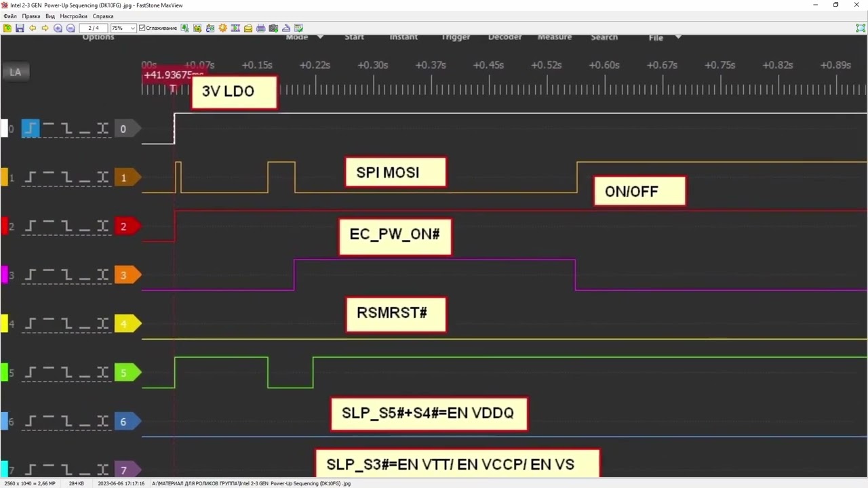Click the +0.30s time ruler label

[x=373, y=65]
